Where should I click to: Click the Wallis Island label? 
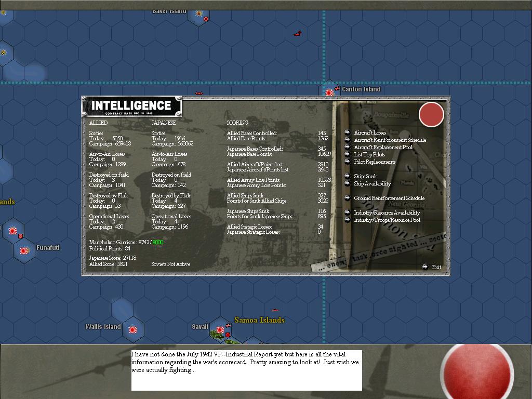[103, 327]
